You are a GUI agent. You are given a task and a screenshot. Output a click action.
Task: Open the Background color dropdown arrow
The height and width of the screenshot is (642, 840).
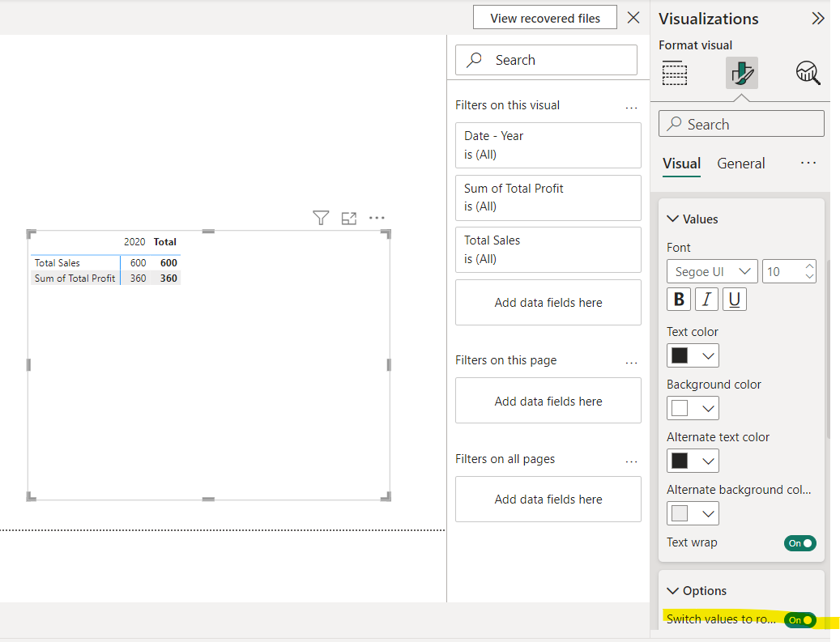click(708, 409)
